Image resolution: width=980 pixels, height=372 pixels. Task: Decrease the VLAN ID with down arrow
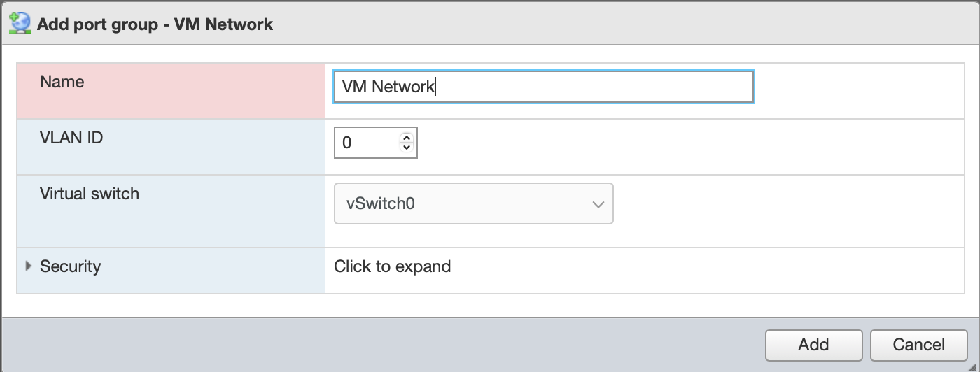point(406,148)
